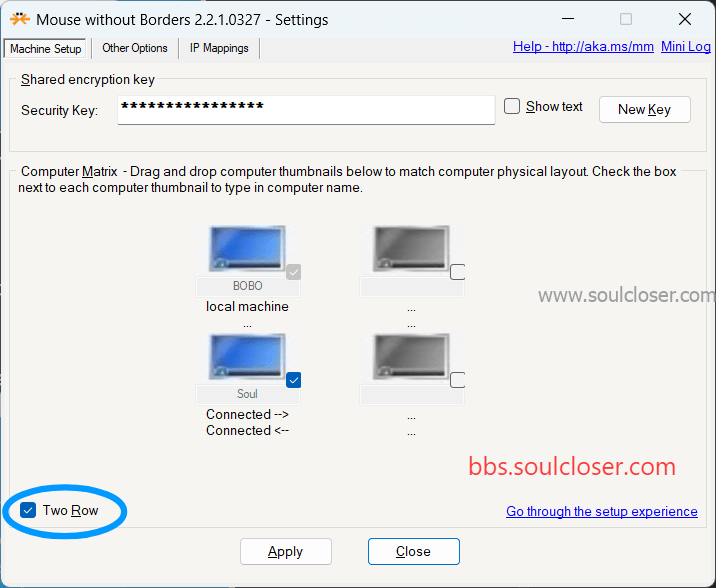Open the Mini Log link
Screen dimensions: 716x588
[x=686, y=47]
